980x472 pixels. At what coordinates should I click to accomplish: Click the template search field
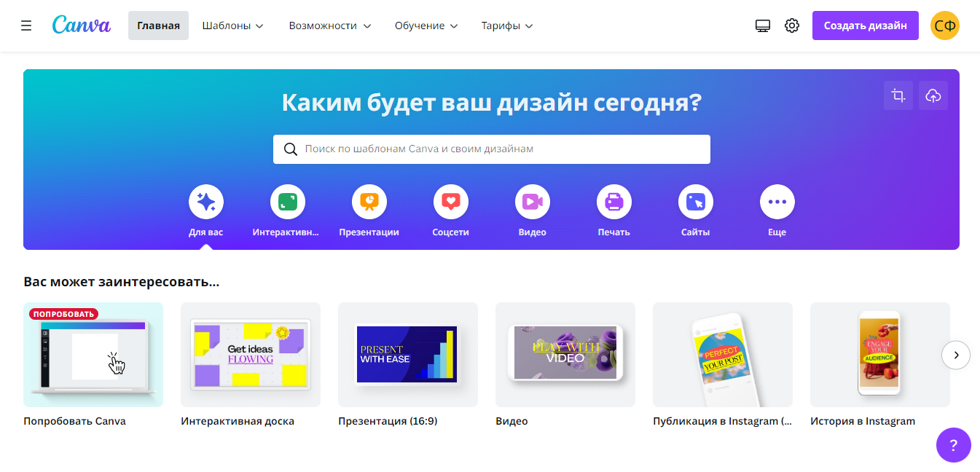coord(492,149)
